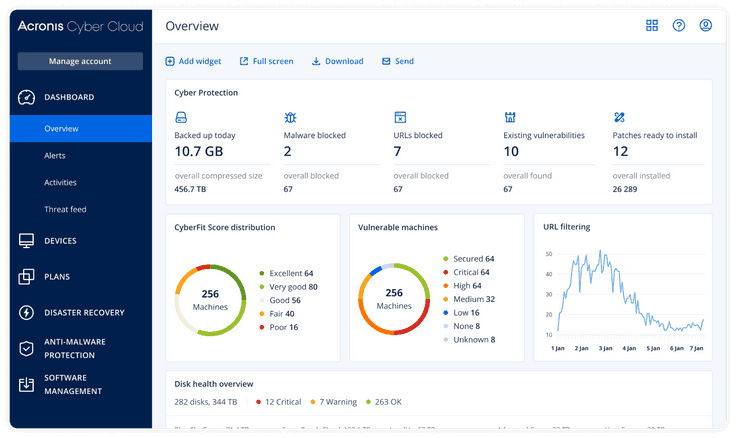Open the Threat feed page
736x438 pixels.
63,210
